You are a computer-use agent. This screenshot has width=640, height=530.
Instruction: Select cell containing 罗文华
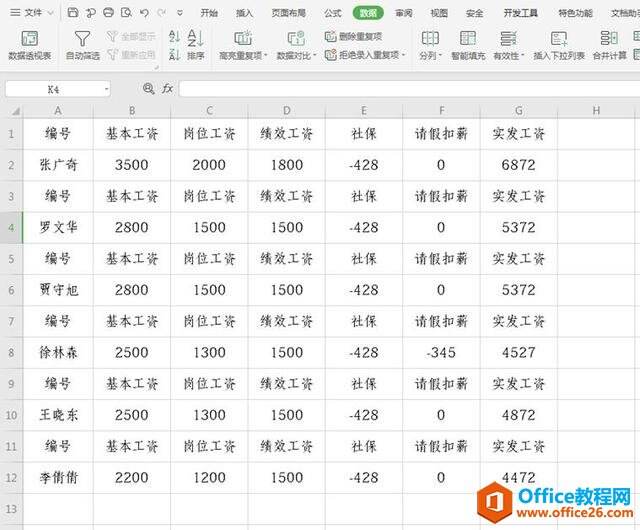click(58, 227)
